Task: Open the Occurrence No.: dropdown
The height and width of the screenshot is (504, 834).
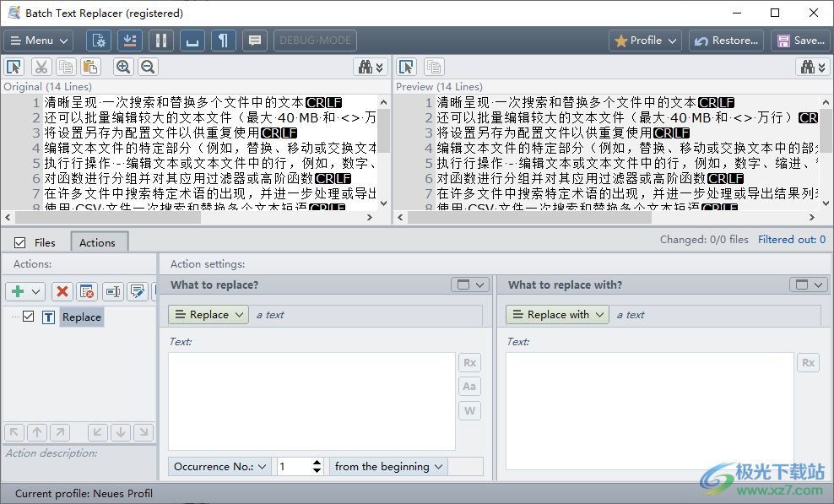Action: 219,467
